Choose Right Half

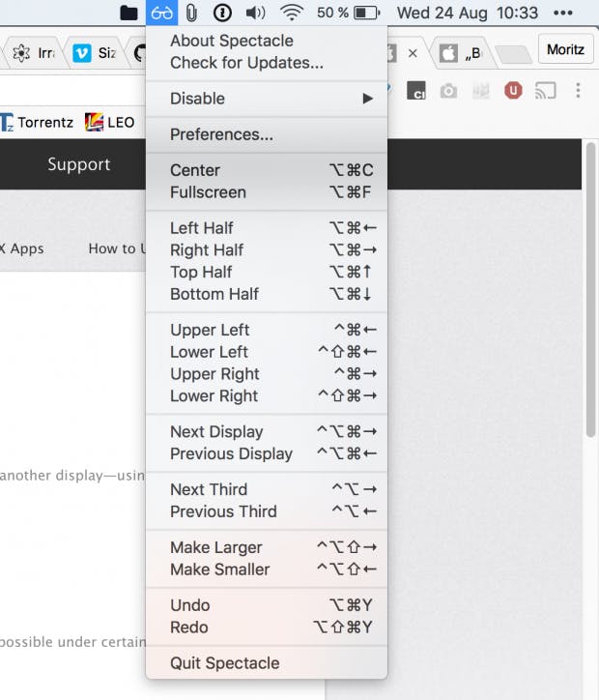pos(267,250)
